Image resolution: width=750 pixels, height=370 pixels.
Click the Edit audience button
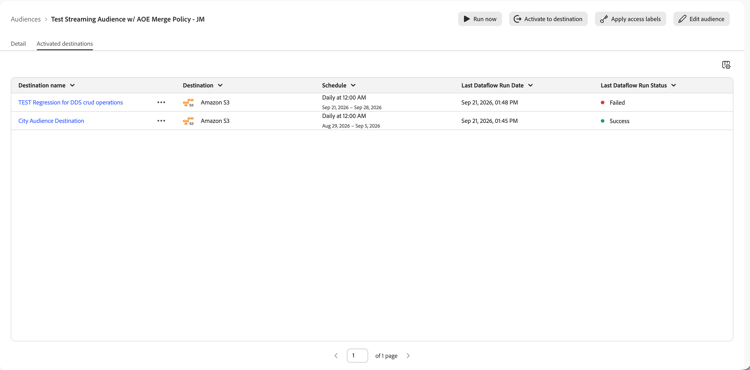pyautogui.click(x=701, y=19)
